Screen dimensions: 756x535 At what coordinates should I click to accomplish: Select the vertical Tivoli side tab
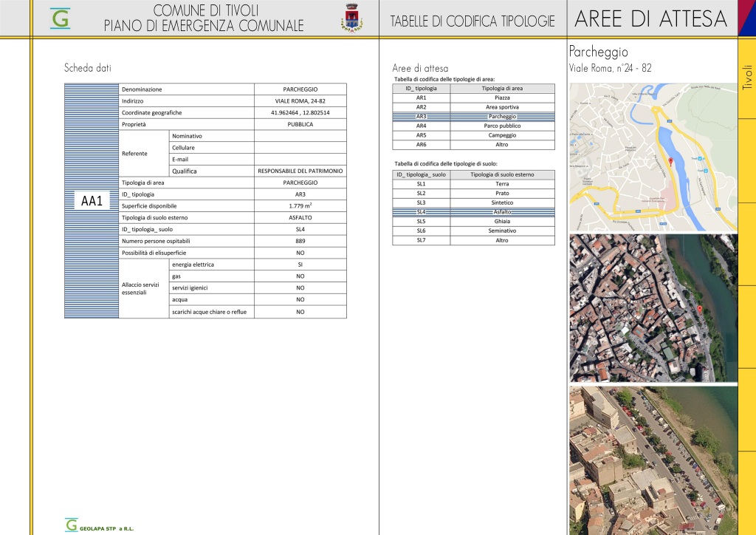747,77
